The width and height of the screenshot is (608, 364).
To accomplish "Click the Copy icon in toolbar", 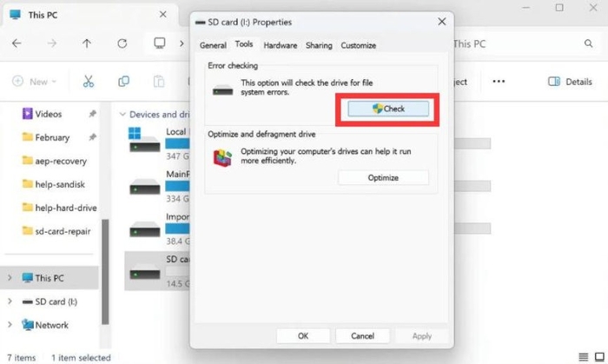I will (123, 82).
